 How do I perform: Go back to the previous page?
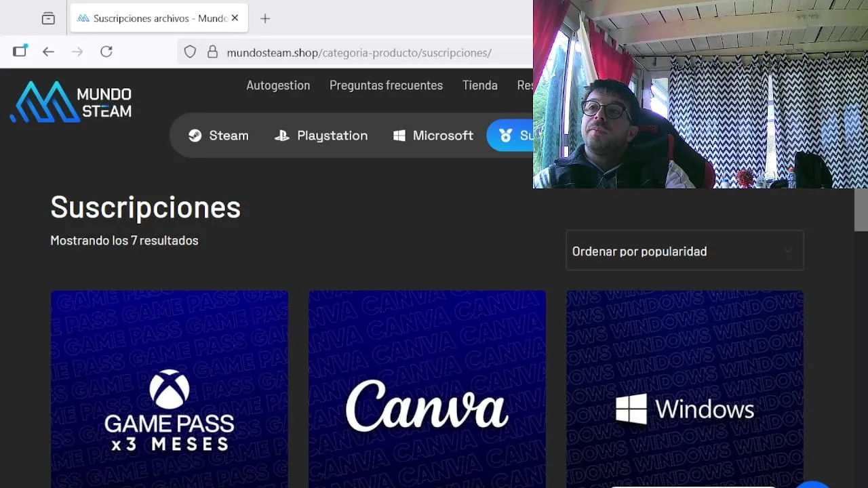[48, 52]
